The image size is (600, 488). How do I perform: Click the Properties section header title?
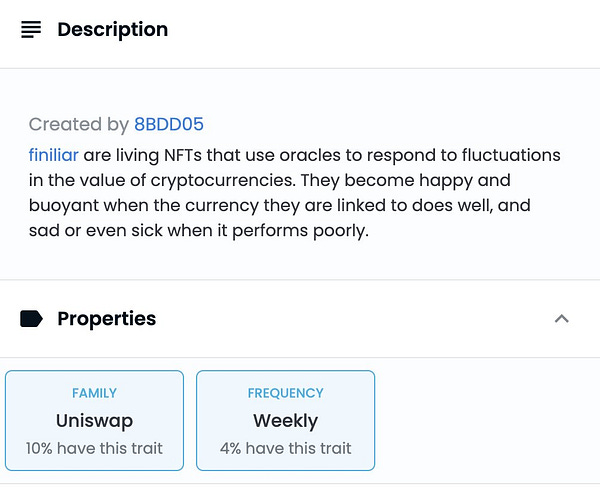pos(107,318)
